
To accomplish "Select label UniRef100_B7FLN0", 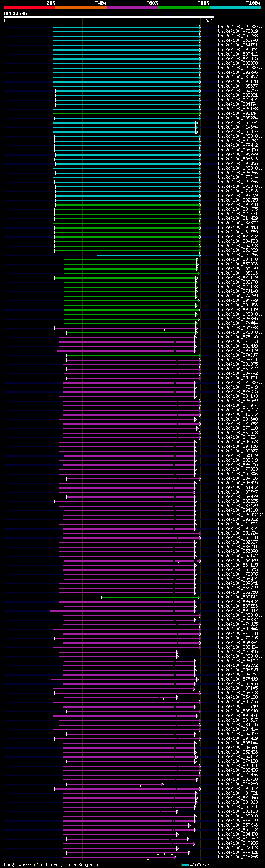I will (x=238, y=337).
